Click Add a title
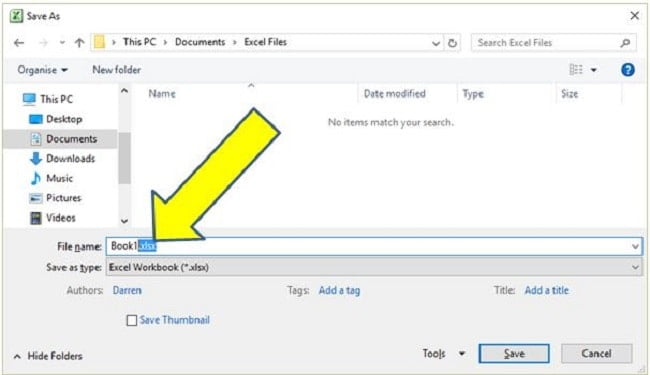Viewport: 650px width, 375px height. click(x=546, y=290)
